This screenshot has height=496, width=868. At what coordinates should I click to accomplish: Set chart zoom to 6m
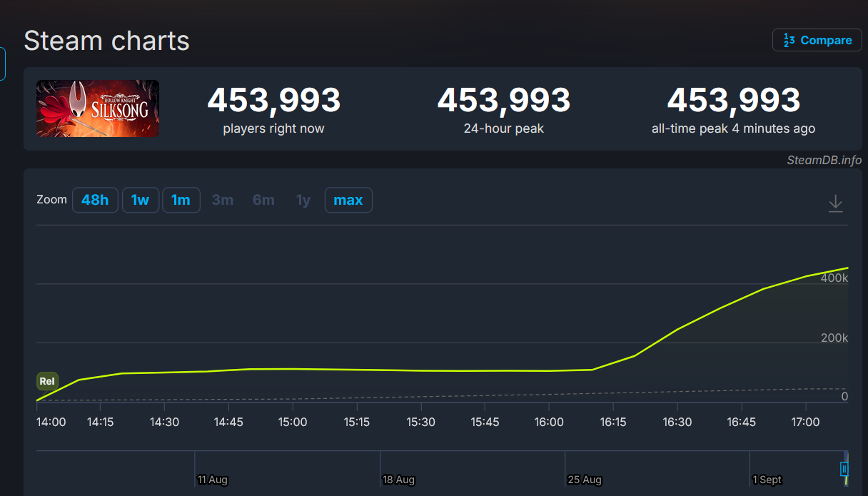point(263,200)
